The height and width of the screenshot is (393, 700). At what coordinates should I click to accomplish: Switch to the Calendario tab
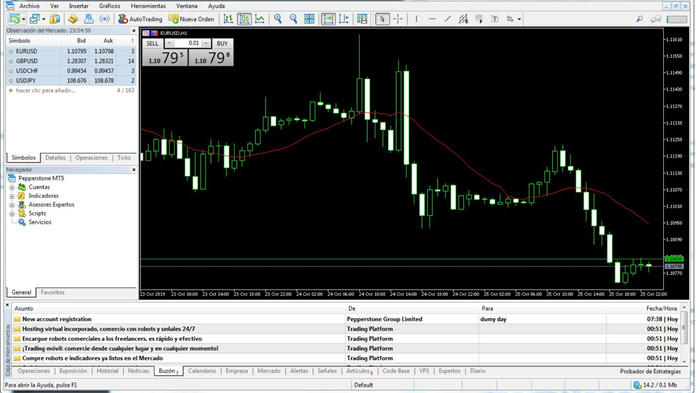(x=202, y=371)
